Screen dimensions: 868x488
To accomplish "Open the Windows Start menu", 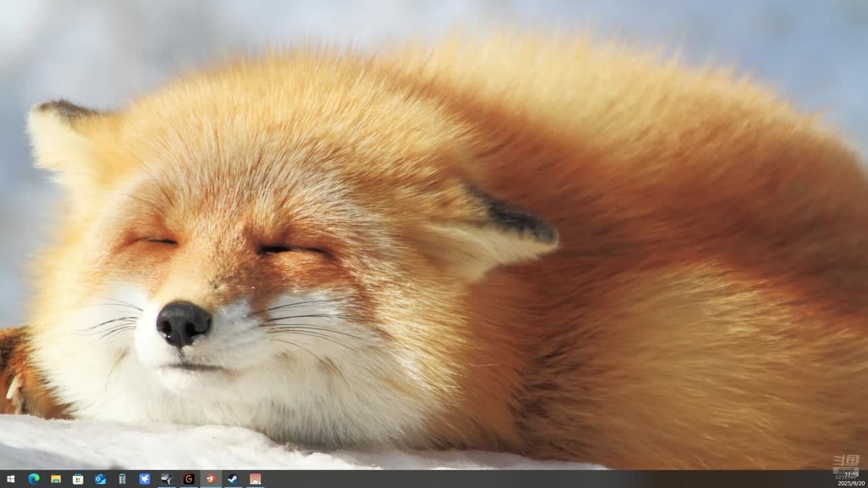I will coord(10,479).
